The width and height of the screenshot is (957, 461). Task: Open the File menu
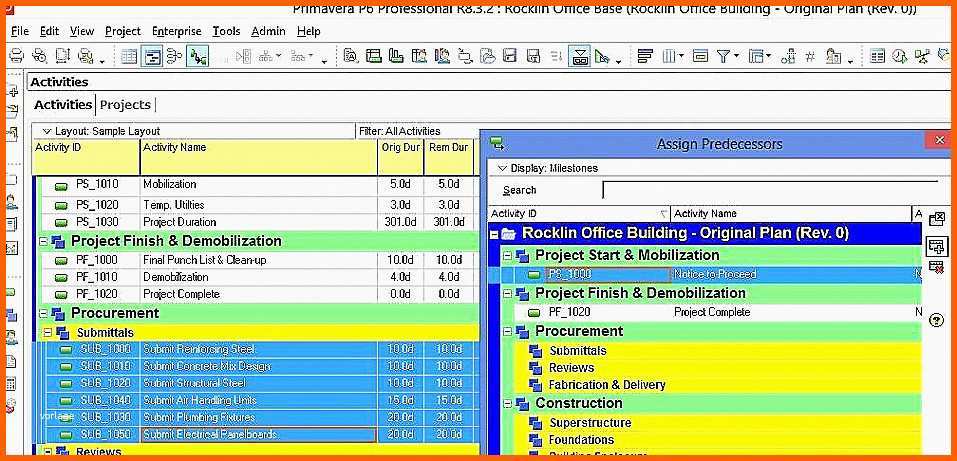click(x=20, y=31)
